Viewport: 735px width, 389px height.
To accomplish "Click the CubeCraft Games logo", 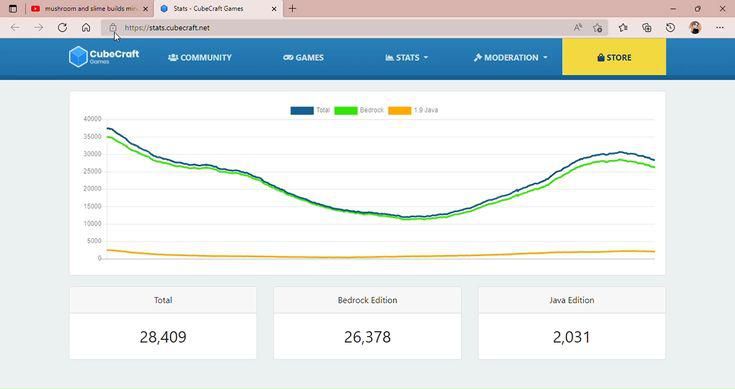I will pyautogui.click(x=104, y=57).
